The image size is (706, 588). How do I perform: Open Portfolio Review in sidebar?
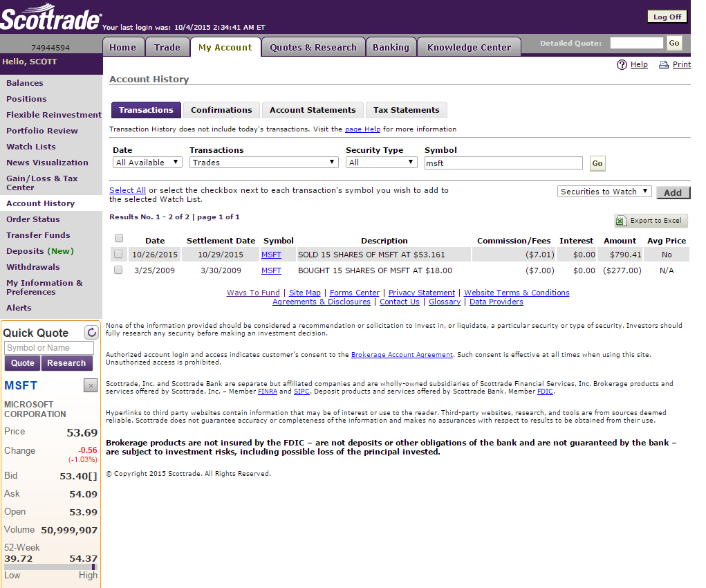coord(42,131)
